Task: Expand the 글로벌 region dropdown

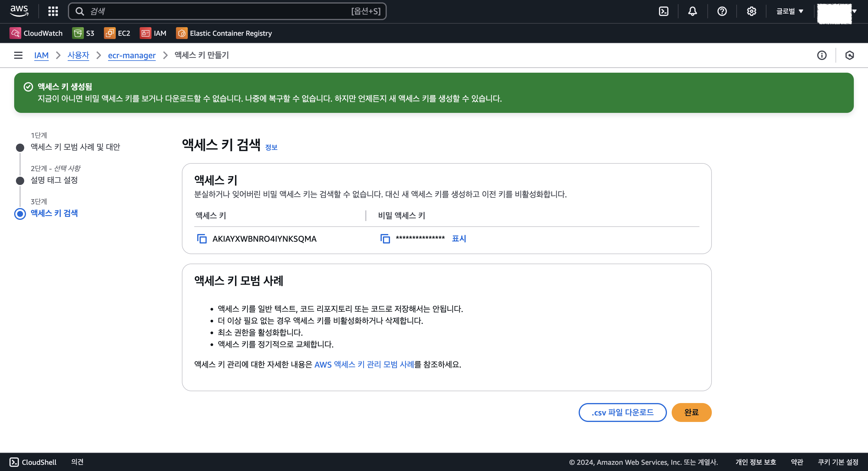Action: tap(789, 12)
